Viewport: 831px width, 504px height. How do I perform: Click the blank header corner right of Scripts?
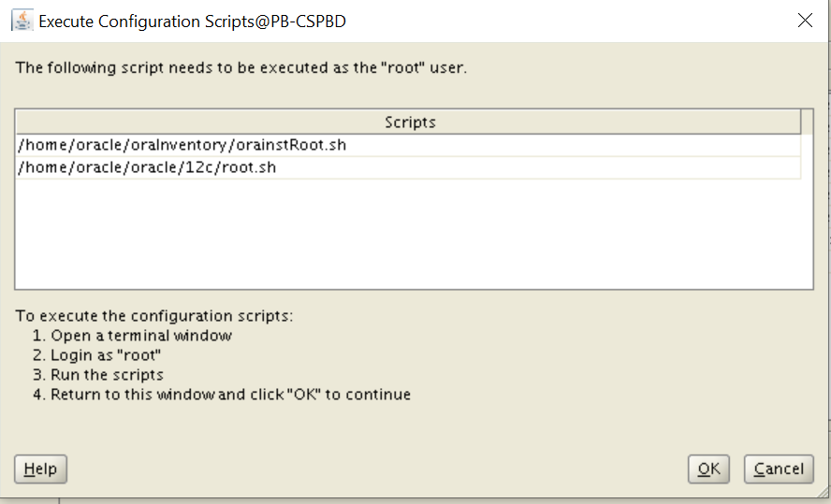point(808,122)
